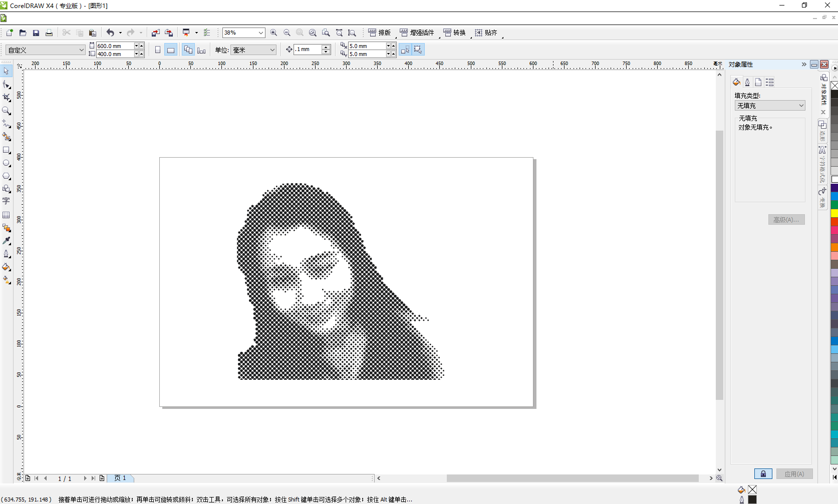Click zoom in magnifier icon
838x504 pixels.
point(273,33)
